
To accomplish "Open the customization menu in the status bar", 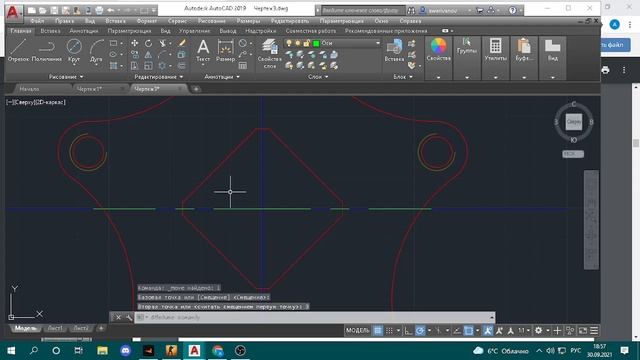I will [594, 330].
